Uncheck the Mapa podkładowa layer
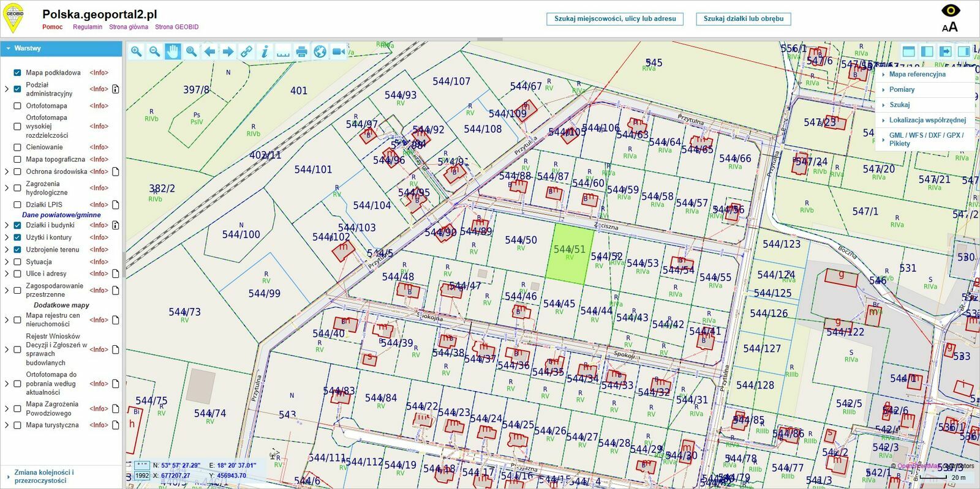The image size is (980, 489). (x=17, y=73)
